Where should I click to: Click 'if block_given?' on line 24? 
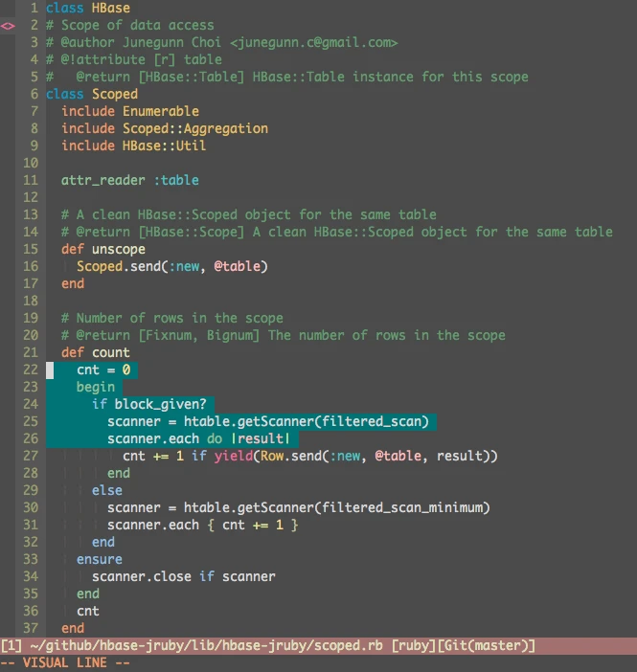point(149,404)
